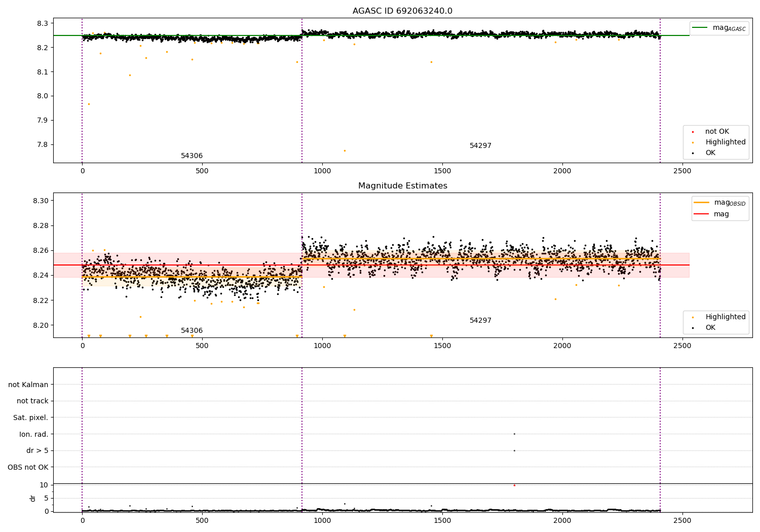Image resolution: width=760 pixels, height=532 pixels.
Task: Click the 'dr > 5' row label
Action: tap(37, 451)
